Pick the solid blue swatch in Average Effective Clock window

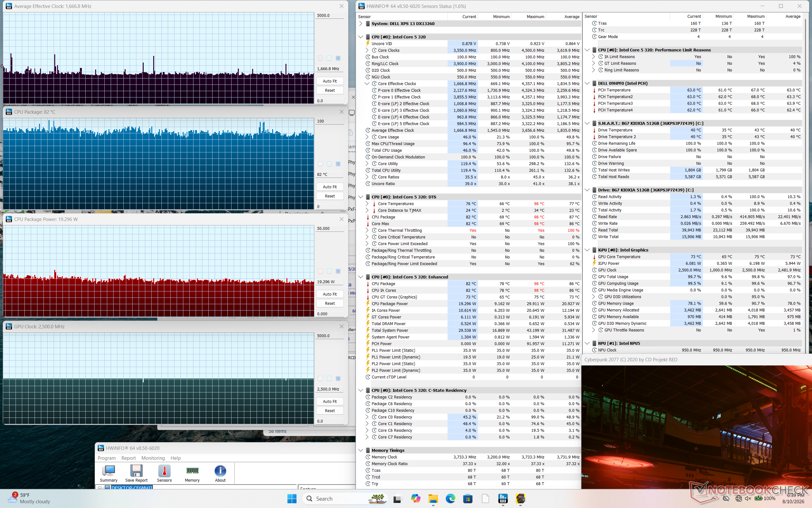(338, 58)
